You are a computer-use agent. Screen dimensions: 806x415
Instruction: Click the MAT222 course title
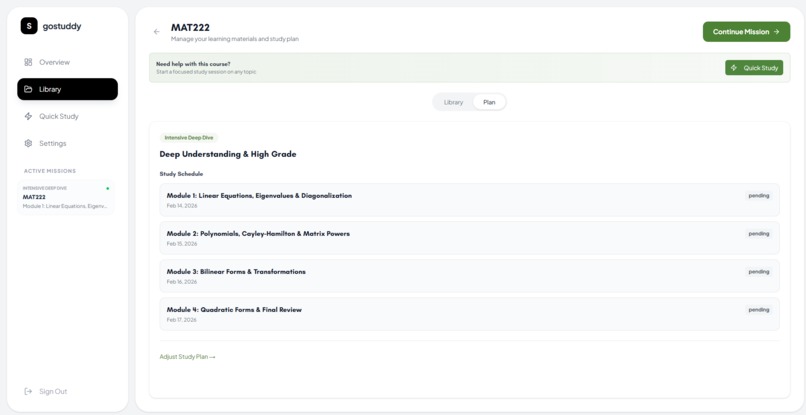pos(190,27)
